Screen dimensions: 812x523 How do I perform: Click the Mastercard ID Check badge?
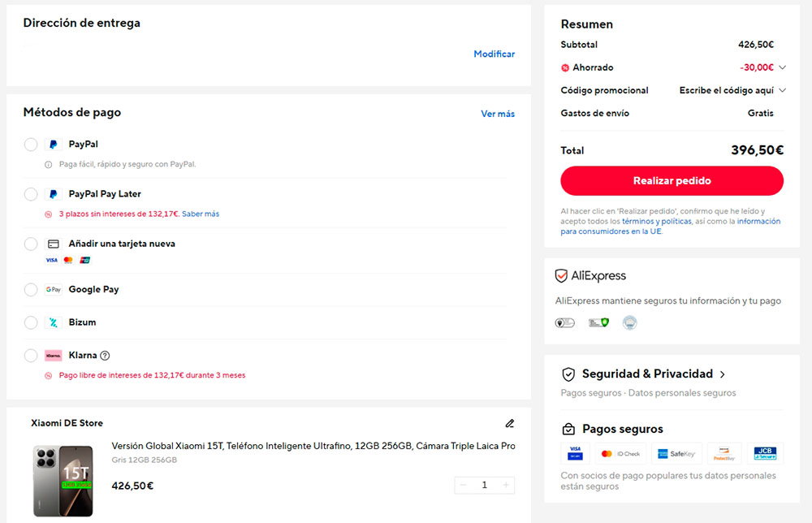pyautogui.click(x=620, y=454)
